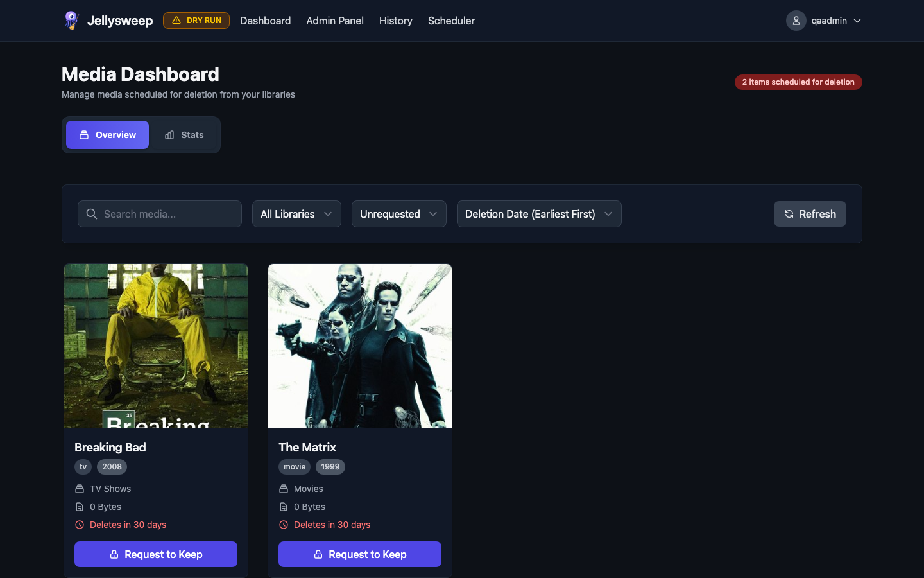The height and width of the screenshot is (578, 924).
Task: Open the History page
Action: coord(396,21)
